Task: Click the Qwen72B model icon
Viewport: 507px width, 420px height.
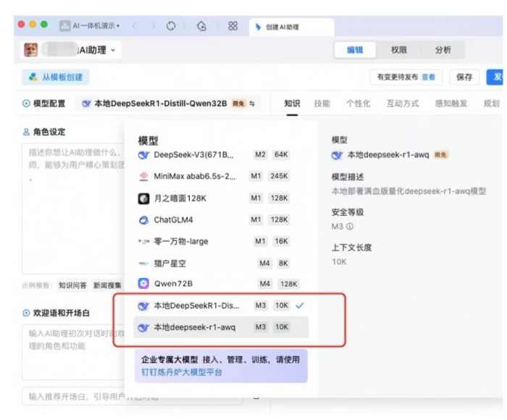Action: pyautogui.click(x=143, y=284)
